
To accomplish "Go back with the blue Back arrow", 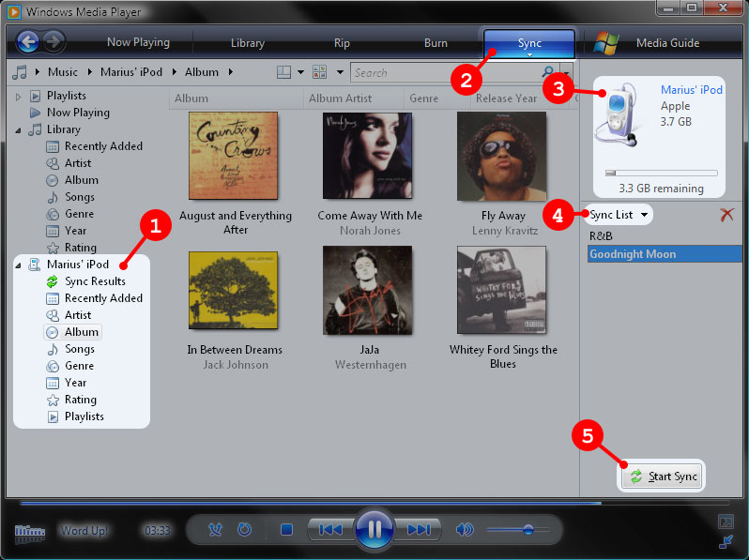I will coord(28,42).
